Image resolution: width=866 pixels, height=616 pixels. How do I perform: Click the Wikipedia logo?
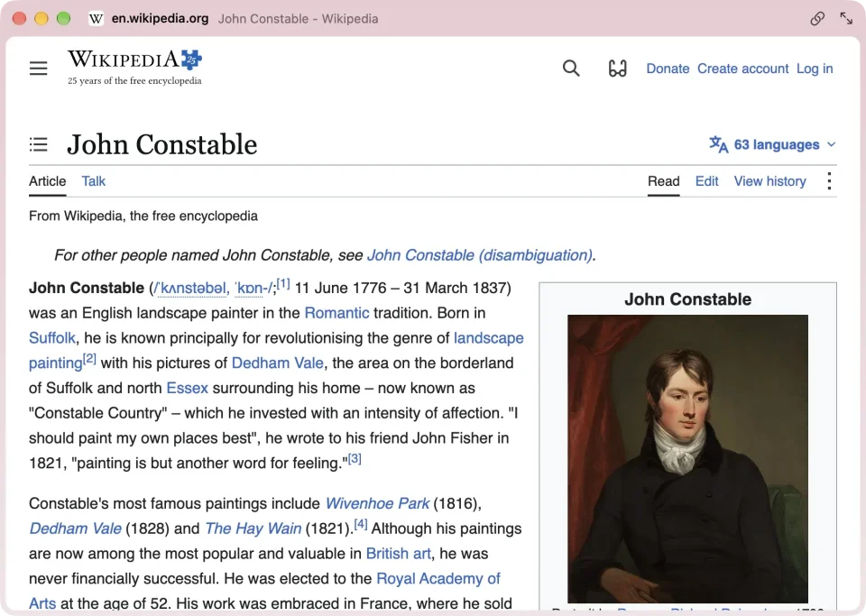(x=134, y=68)
